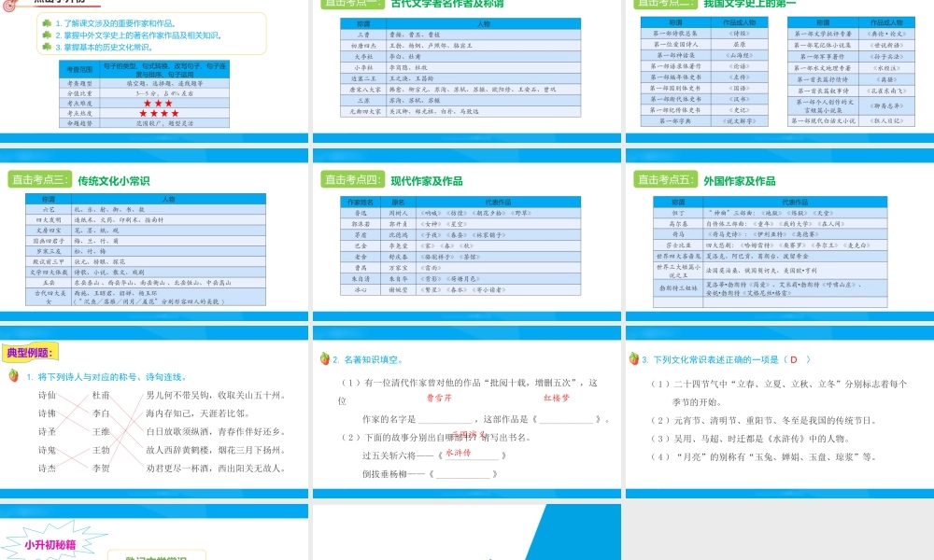934x560 pixels.
Task: Click the red answer letter D
Action: coord(793,359)
